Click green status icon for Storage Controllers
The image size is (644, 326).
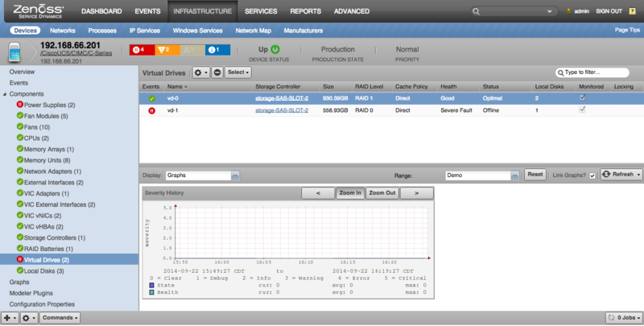[19, 237]
